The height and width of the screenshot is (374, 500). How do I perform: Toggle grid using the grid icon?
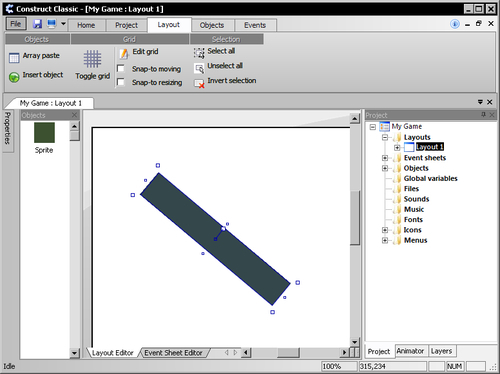(92, 59)
